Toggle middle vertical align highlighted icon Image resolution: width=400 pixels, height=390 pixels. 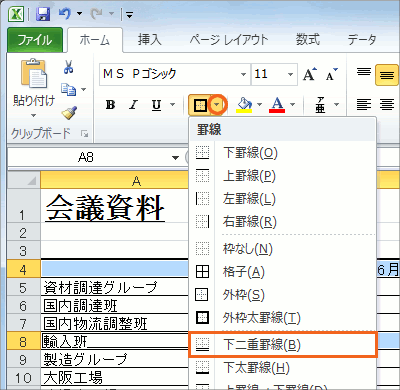coord(387,75)
